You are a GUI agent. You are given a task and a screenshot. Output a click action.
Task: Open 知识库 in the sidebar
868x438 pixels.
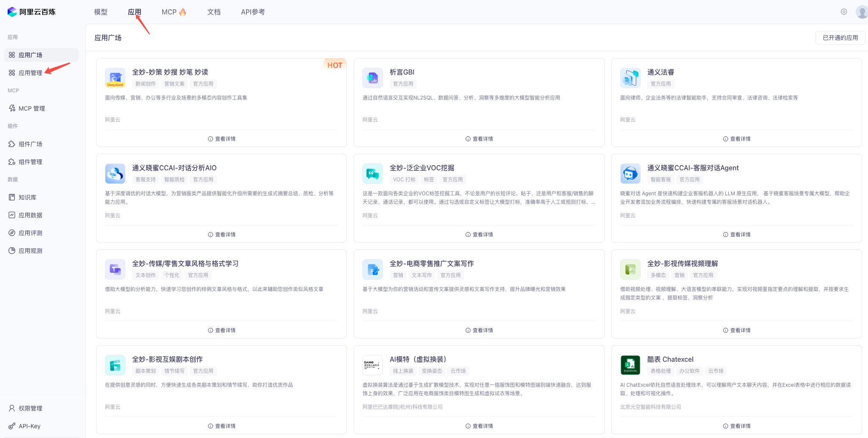click(41, 197)
